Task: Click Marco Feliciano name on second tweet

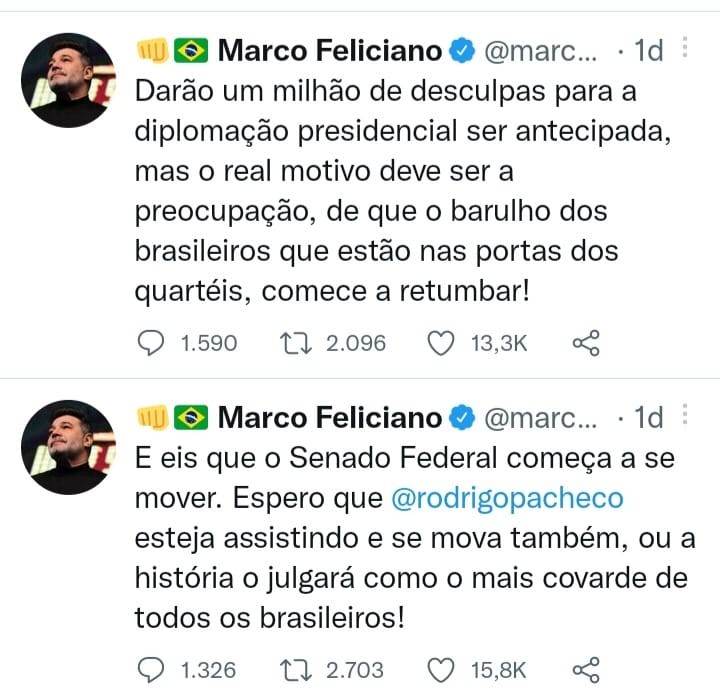Action: click(330, 418)
